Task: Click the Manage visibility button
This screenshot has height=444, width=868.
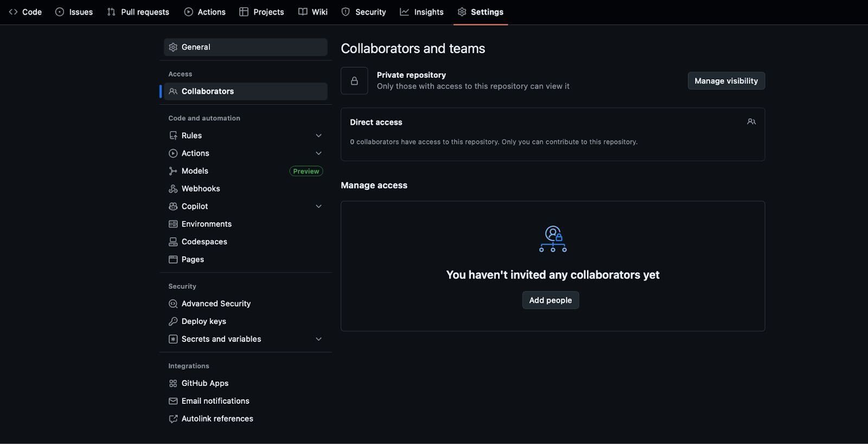Action: click(726, 81)
